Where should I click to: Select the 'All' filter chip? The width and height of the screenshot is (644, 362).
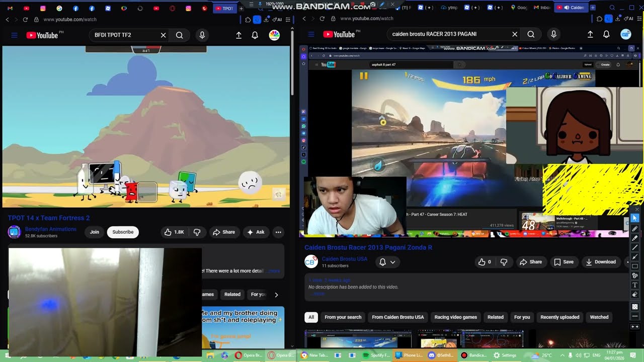[x=311, y=317]
